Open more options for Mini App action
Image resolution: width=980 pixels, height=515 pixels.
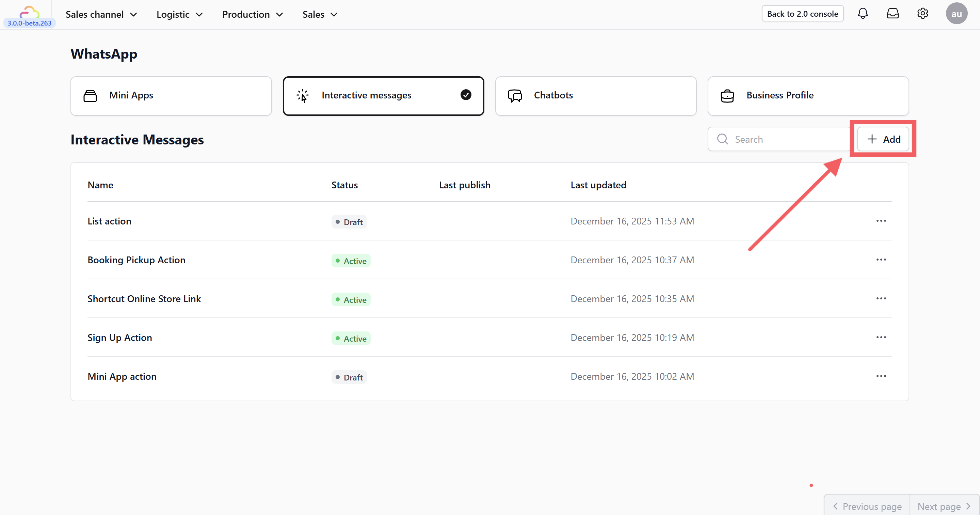point(881,376)
